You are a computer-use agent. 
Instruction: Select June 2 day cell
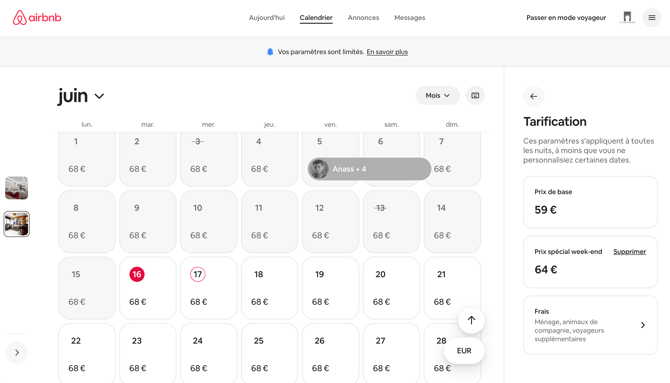tap(147, 159)
